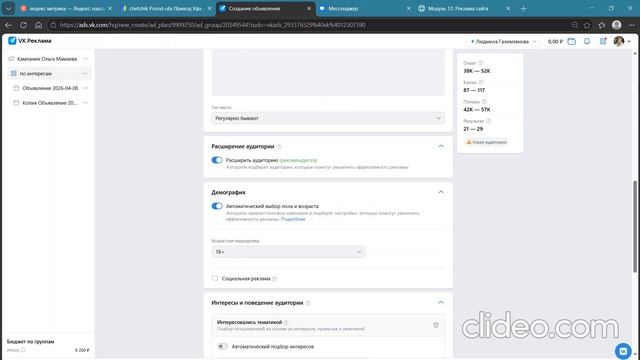Open the more options for Кампания Ольга Мамаева

(x=85, y=59)
